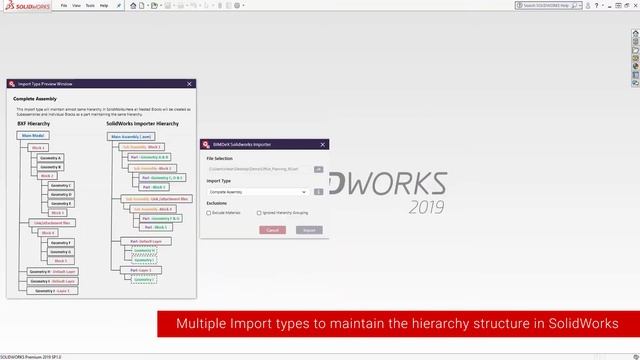Pin the SOLIDWORKS menu bar
The width and height of the screenshot is (640, 360).
coord(119,6)
